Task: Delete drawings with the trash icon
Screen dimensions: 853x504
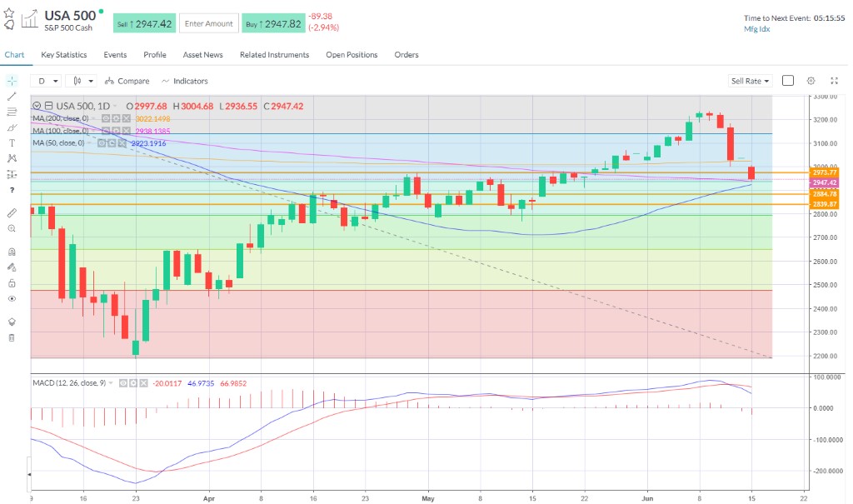Action: 12,337
